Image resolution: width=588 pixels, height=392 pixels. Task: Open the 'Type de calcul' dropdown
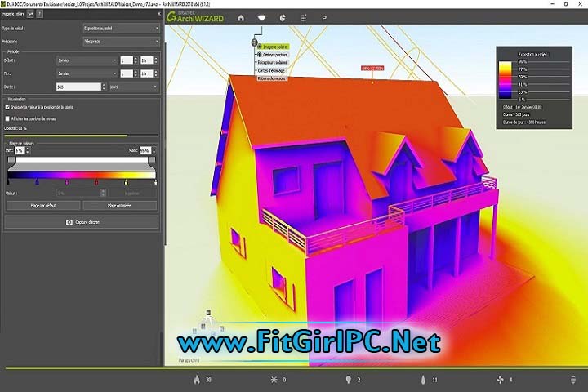121,28
